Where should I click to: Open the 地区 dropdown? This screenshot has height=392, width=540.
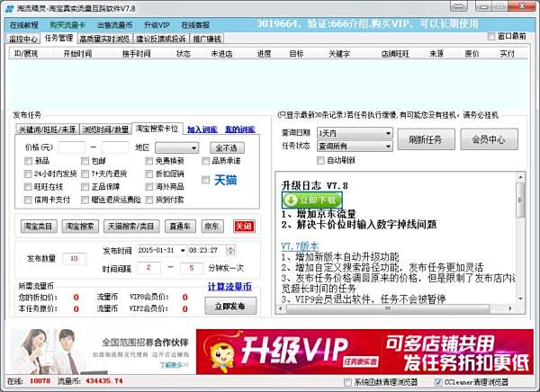pos(177,148)
